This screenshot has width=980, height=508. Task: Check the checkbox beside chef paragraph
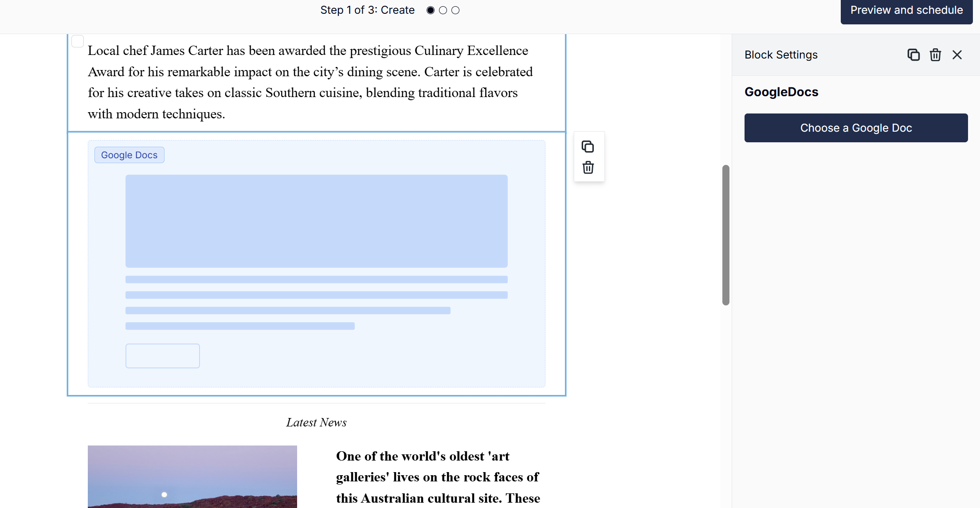pos(78,41)
